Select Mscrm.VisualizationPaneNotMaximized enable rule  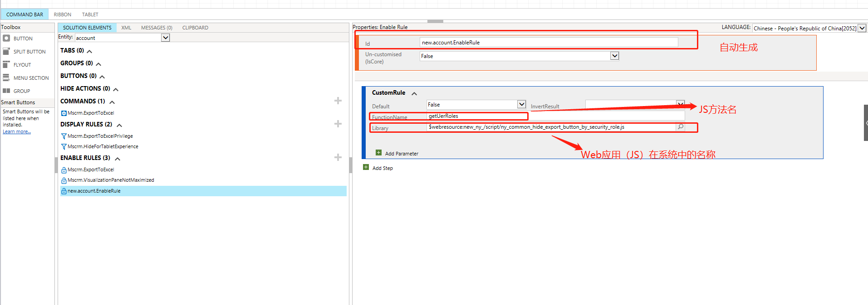111,180
